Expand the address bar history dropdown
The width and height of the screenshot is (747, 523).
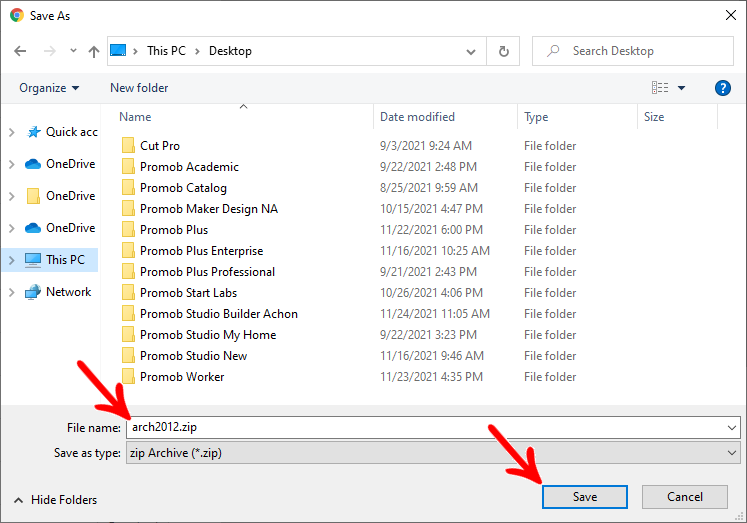pos(471,51)
